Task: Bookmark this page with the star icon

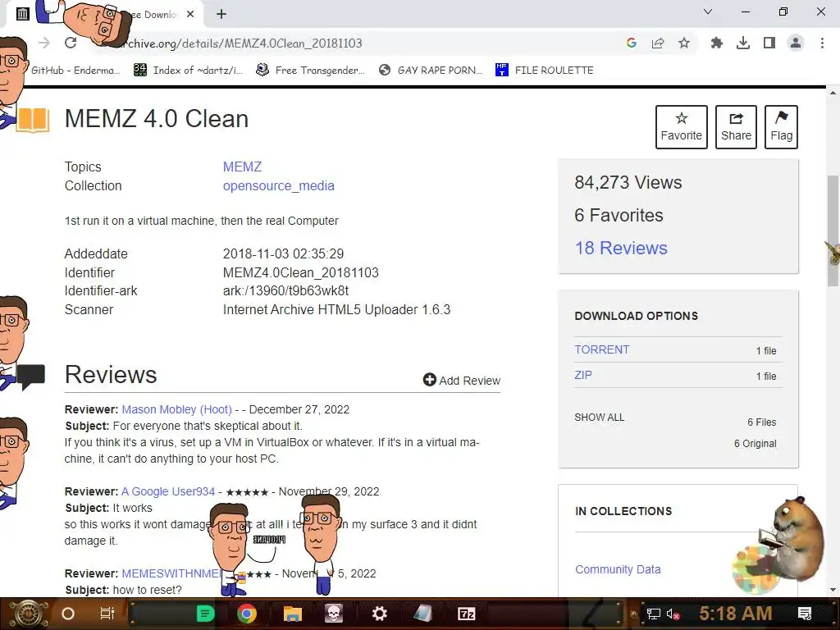Action: [684, 43]
